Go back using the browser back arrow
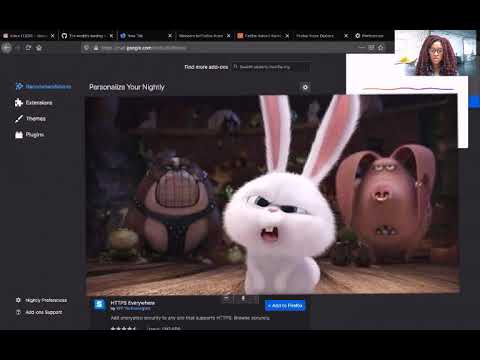The width and height of the screenshot is (480, 360). point(6,48)
